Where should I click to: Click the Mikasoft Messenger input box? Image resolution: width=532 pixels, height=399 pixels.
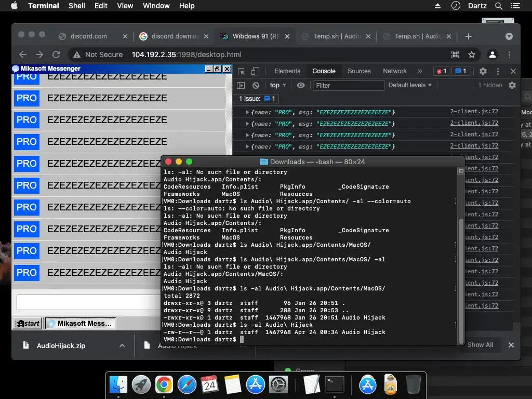click(89, 302)
